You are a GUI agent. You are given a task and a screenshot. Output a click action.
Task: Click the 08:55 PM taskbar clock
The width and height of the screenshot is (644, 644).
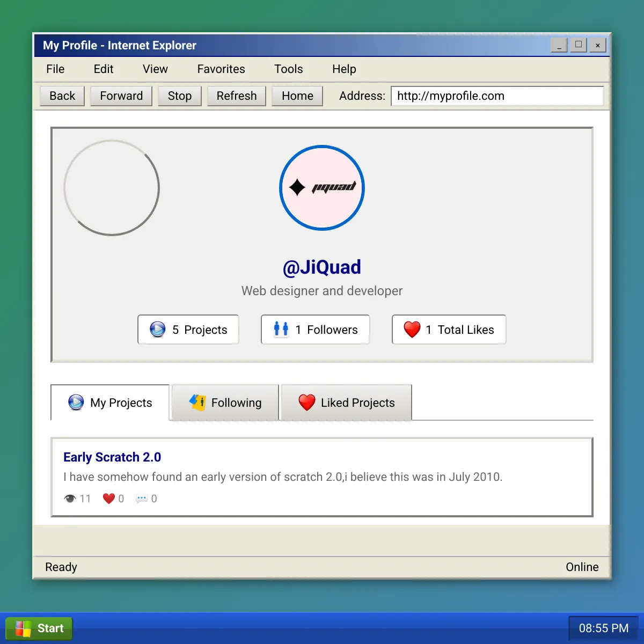604,628
